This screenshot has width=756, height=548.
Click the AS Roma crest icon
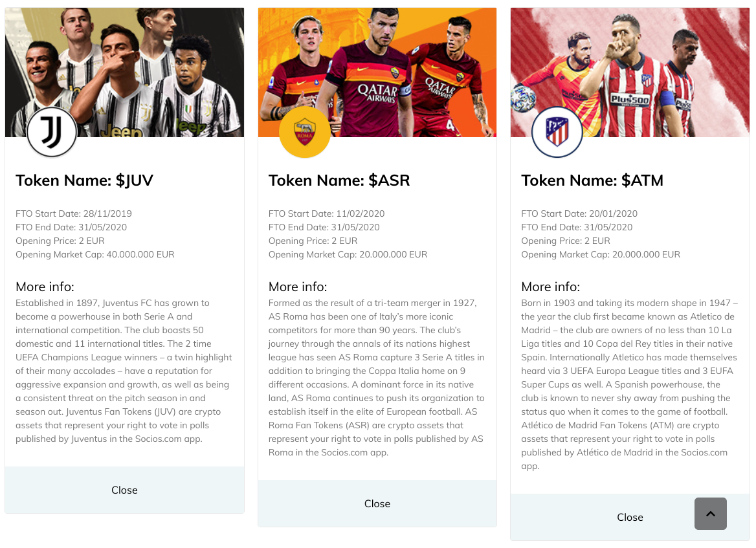coord(304,132)
